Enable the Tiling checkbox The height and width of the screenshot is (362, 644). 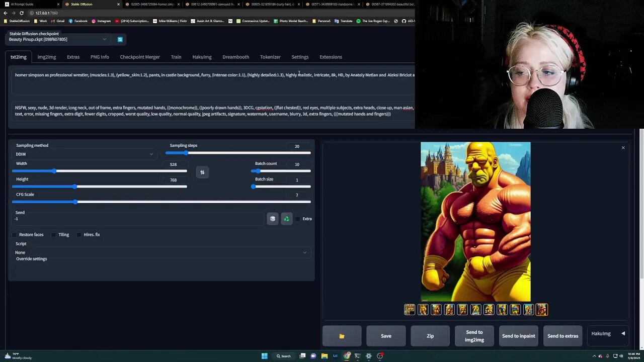coord(54,235)
